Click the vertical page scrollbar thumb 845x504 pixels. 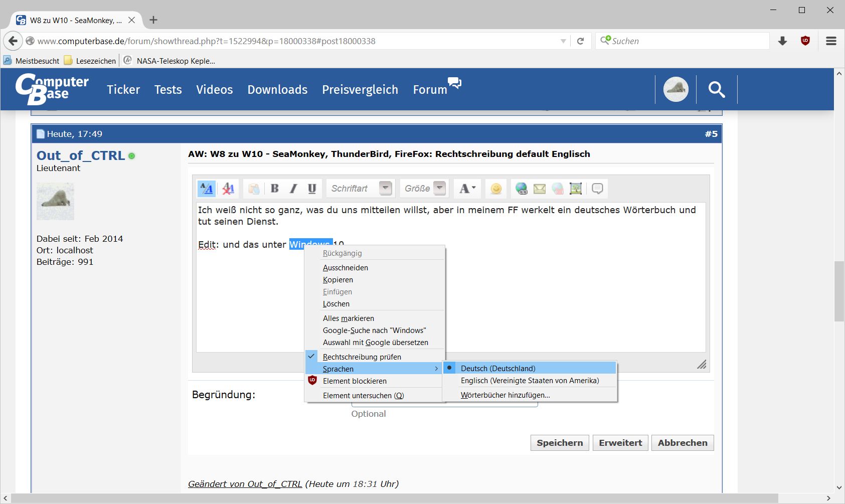coord(839,291)
